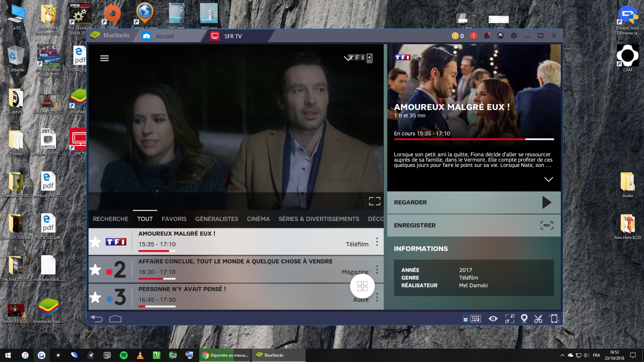Image resolution: width=644 pixels, height=362 pixels.
Task: Expand the program description chevron
Action: point(548,179)
